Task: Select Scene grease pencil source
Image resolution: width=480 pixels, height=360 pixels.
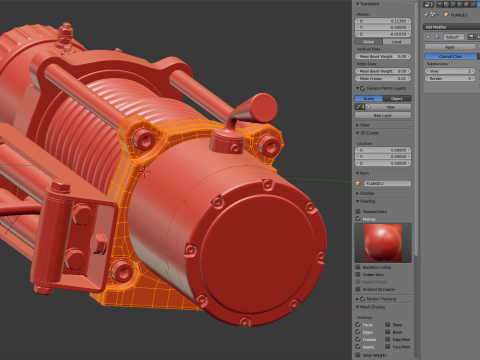Action: [368, 98]
